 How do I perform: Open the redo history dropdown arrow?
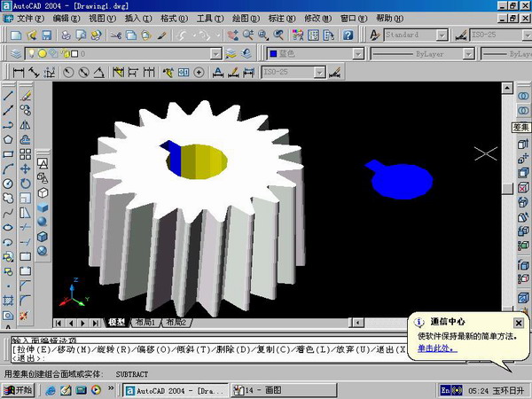(218, 35)
